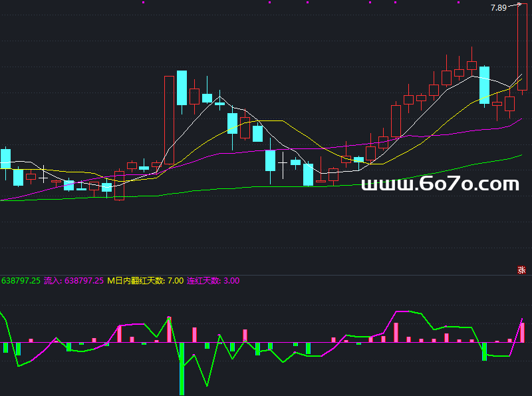Image resolution: width=532 pixels, height=396 pixels.
Task: Open the www.6o7o.com watermark link
Action: pyautogui.click(x=440, y=184)
